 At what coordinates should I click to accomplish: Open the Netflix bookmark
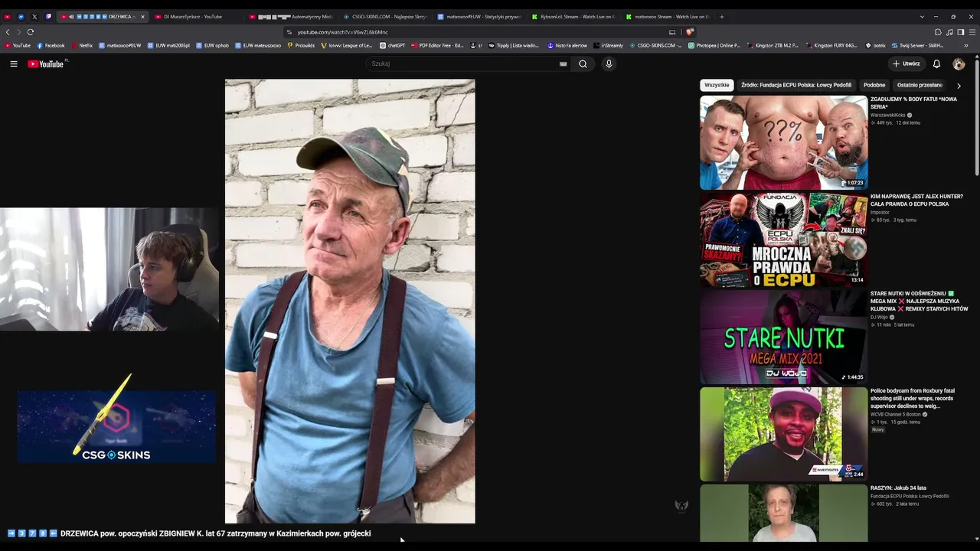point(82,45)
